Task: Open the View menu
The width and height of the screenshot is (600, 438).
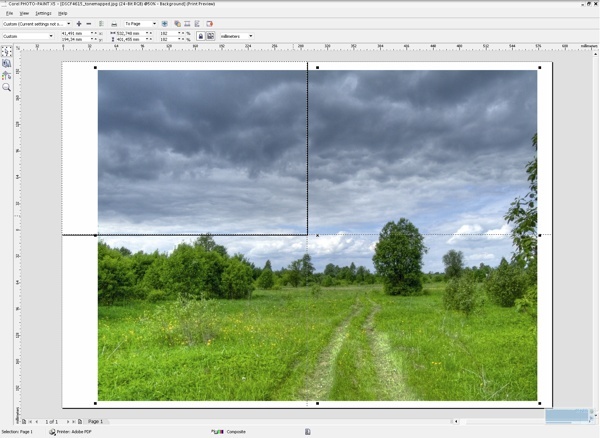Action: (24, 13)
